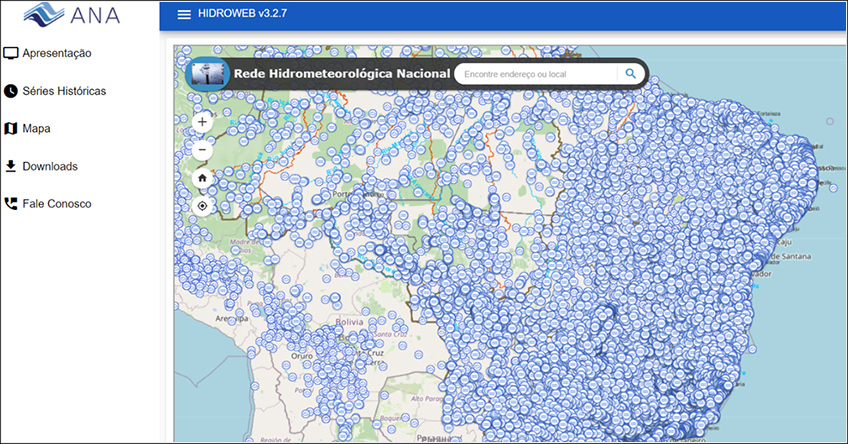The height and width of the screenshot is (444, 848).
Task: Open the hamburger menu beside HIDROWEB
Action: pyautogui.click(x=183, y=14)
